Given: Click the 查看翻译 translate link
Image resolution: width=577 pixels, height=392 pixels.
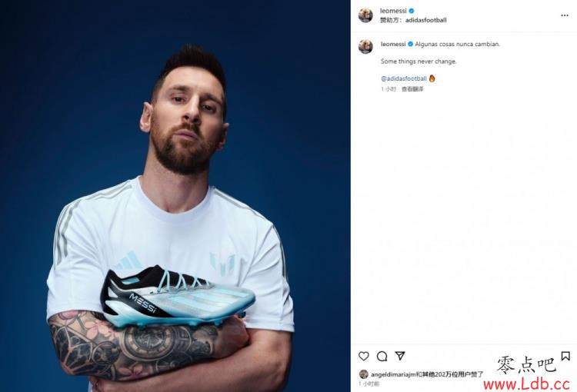Looking at the screenshot, I should click(x=412, y=89).
